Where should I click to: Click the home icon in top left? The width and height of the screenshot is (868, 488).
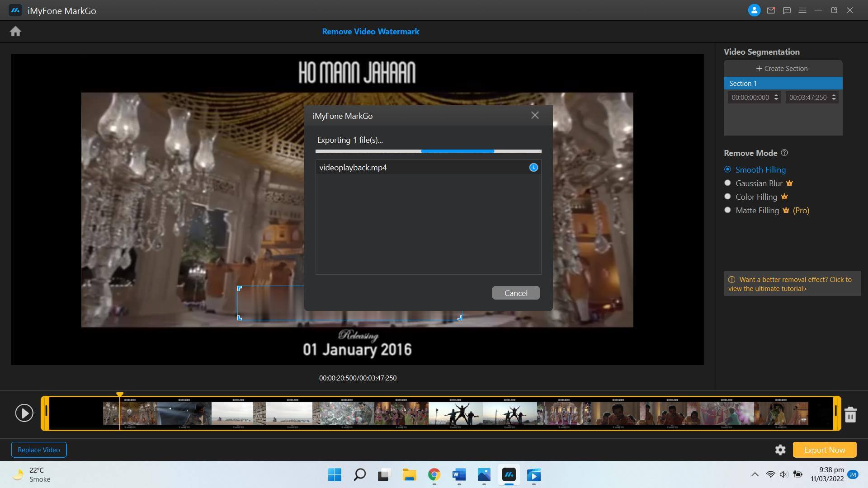[x=15, y=31]
